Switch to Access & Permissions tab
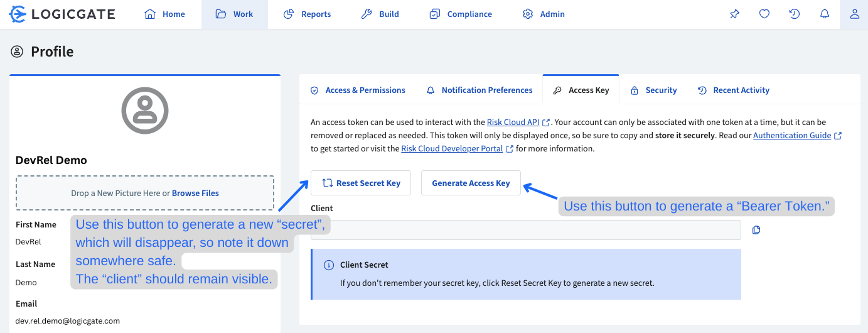The width and height of the screenshot is (868, 333). [358, 90]
